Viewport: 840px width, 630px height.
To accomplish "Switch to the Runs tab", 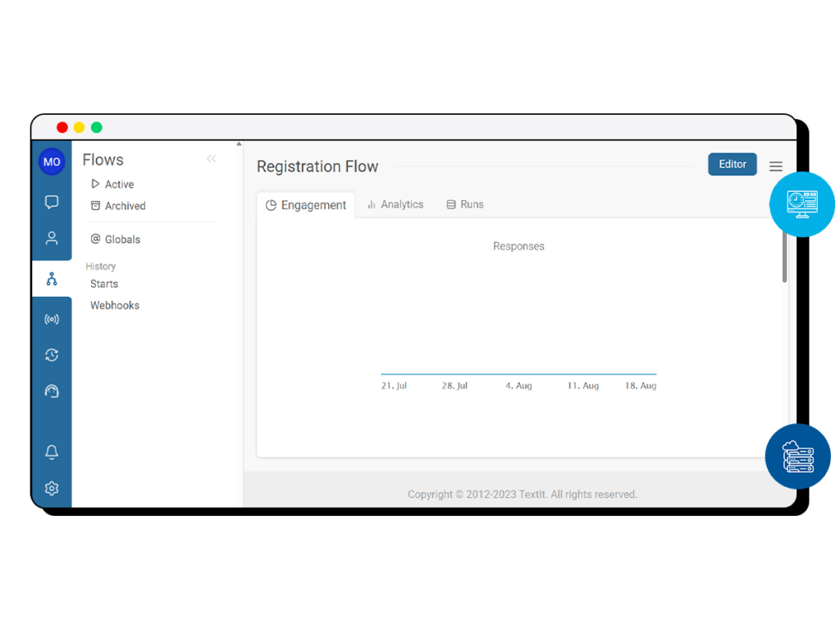I will [x=465, y=204].
